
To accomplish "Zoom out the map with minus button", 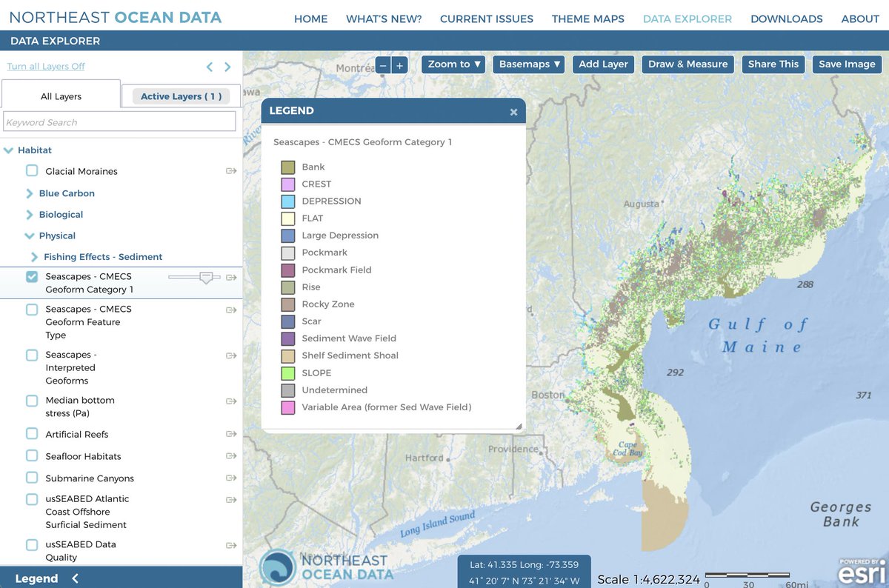I will [383, 65].
